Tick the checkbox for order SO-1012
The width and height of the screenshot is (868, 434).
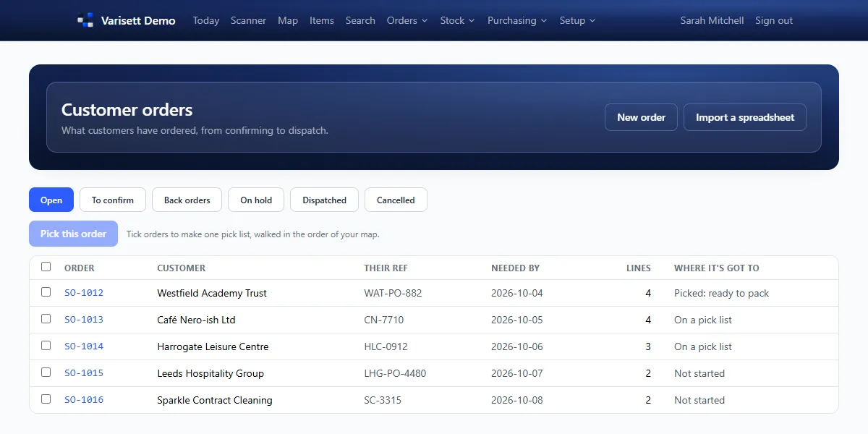[46, 292]
